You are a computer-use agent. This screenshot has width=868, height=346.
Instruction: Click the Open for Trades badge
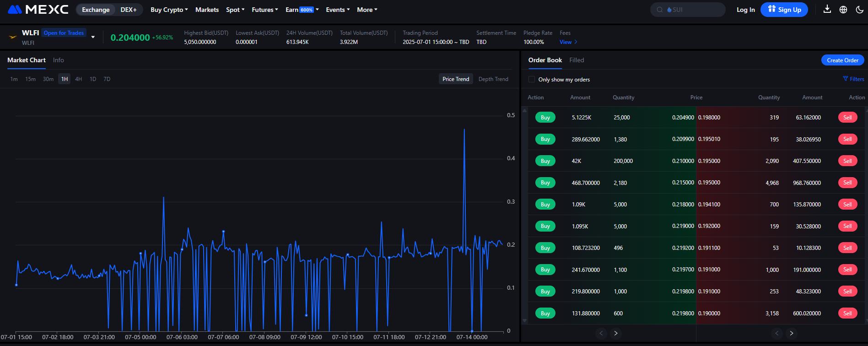[x=64, y=33]
